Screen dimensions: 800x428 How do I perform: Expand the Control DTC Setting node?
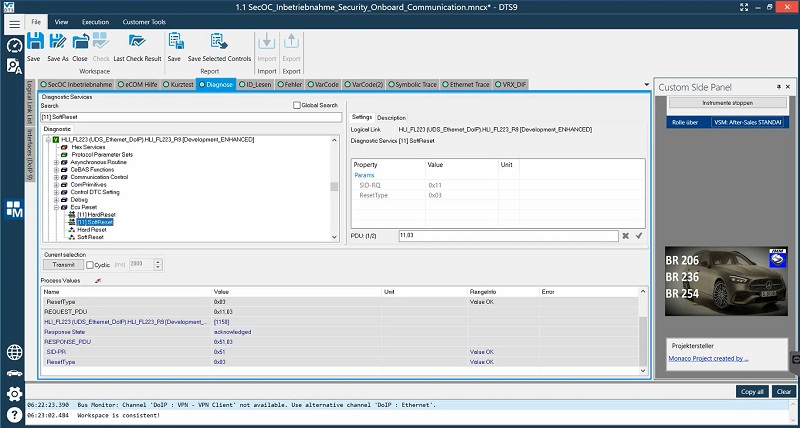(x=56, y=191)
